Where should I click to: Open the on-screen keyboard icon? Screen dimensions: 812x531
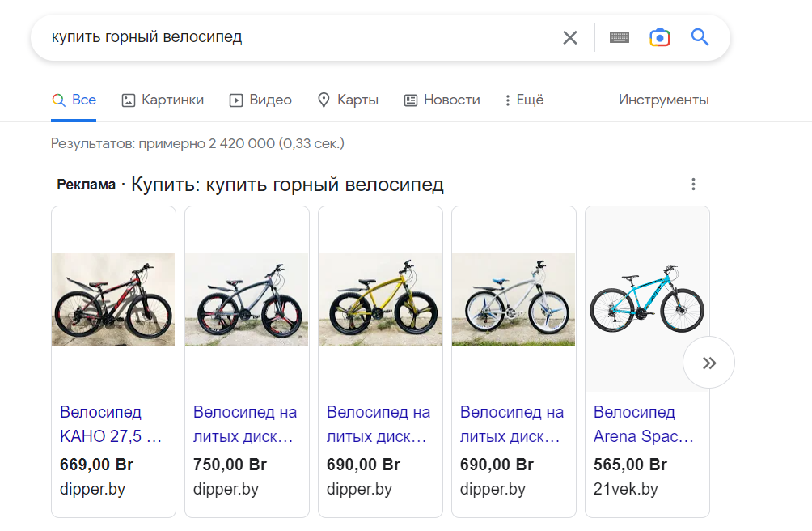620,37
